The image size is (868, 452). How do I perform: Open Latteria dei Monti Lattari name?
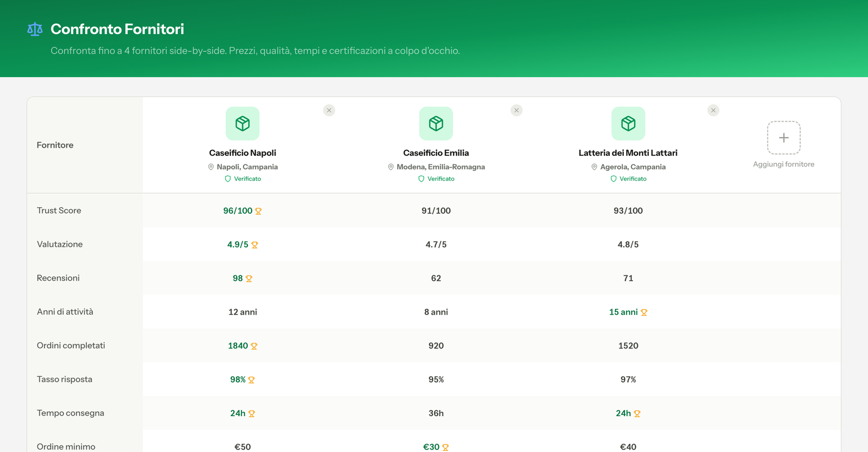point(628,153)
